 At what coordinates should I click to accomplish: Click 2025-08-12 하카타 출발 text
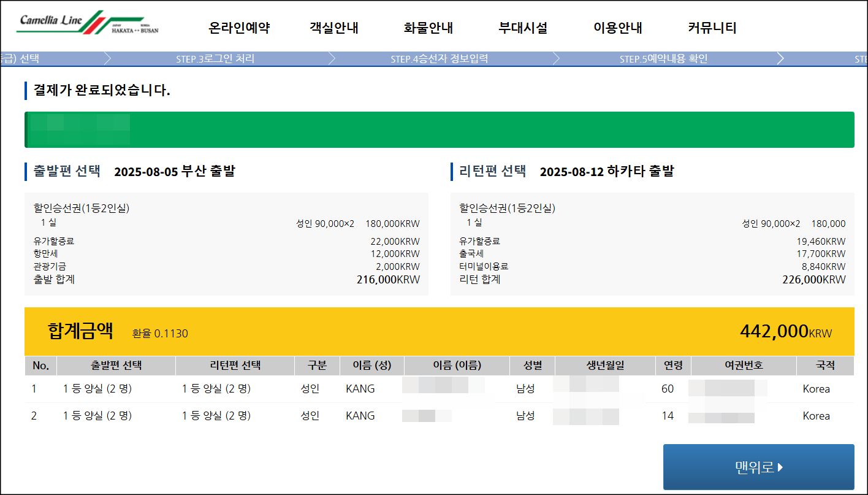pos(607,172)
